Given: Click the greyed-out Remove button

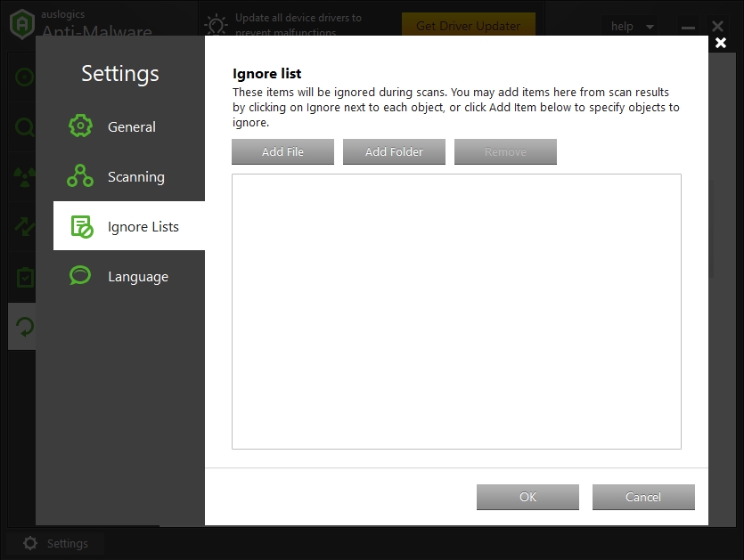Looking at the screenshot, I should (x=505, y=152).
